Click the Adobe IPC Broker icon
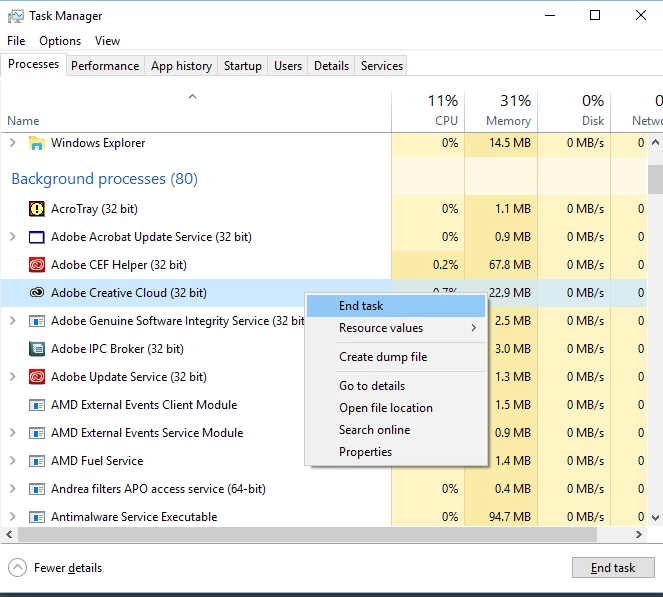 point(37,349)
